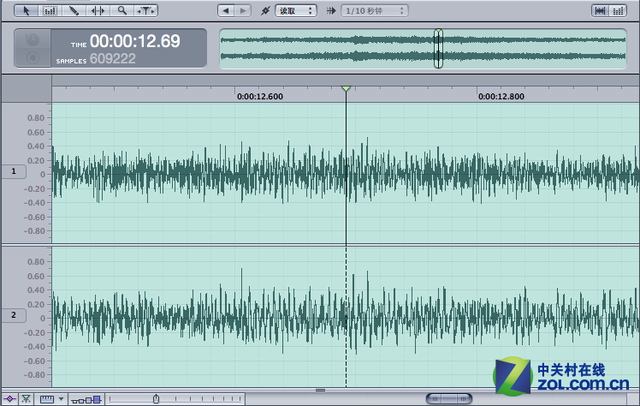This screenshot has width=640, height=406.
Task: Select the zoom magnifier tool
Action: click(122, 10)
